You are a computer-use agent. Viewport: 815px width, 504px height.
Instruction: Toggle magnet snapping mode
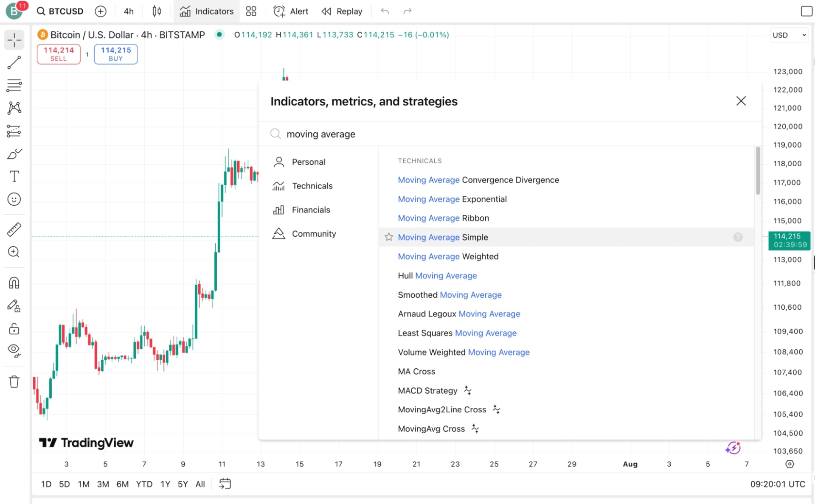click(14, 283)
